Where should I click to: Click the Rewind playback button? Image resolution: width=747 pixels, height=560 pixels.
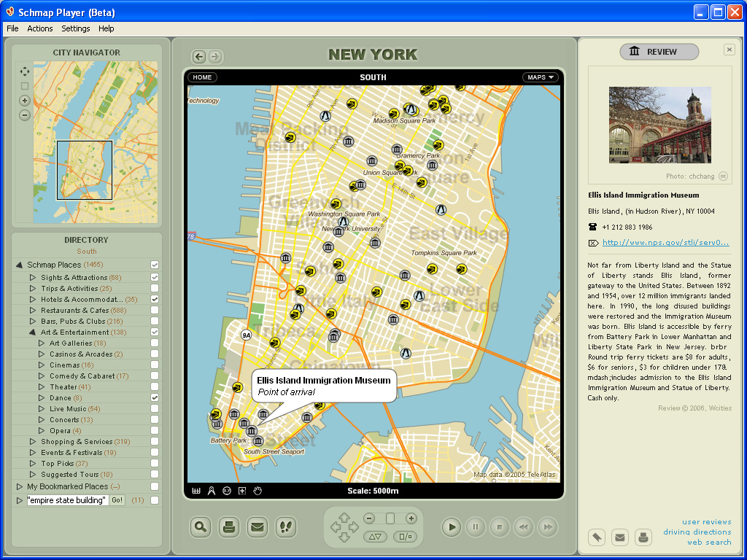[524, 527]
